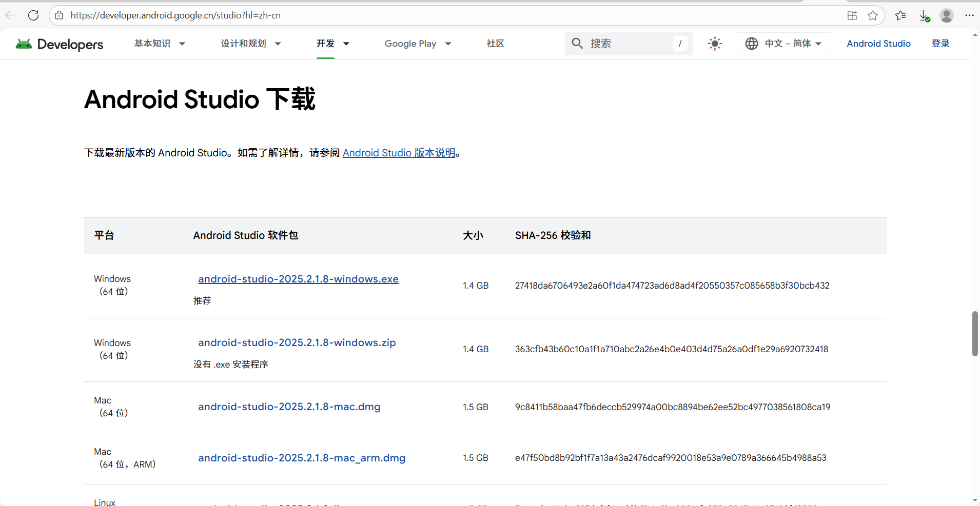This screenshot has width=980, height=506.
Task: View site info lock icon
Action: [x=60, y=15]
